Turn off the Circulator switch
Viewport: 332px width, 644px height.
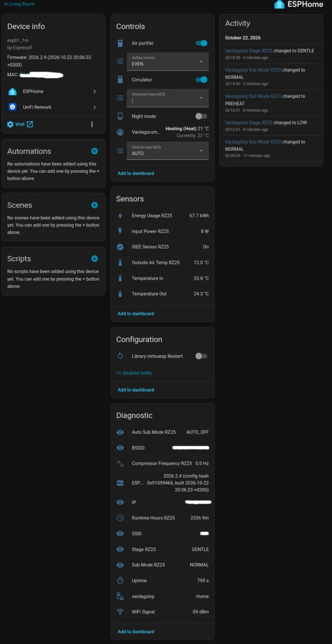[201, 80]
